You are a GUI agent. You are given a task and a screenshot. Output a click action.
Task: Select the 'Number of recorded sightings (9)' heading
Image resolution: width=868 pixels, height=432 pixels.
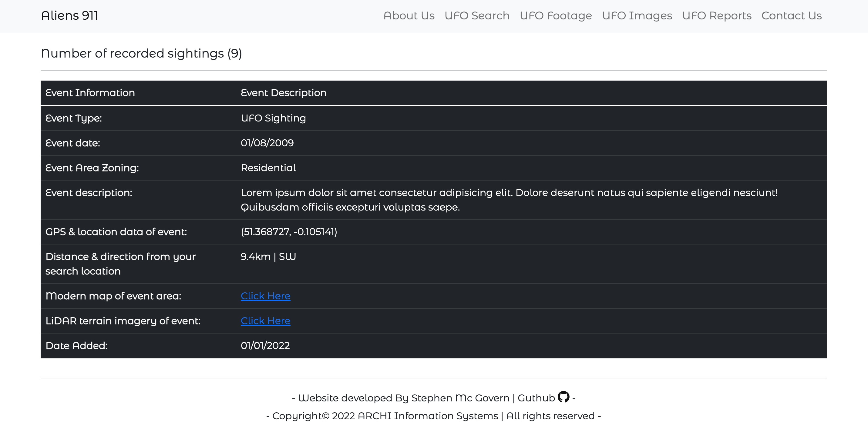pyautogui.click(x=142, y=53)
